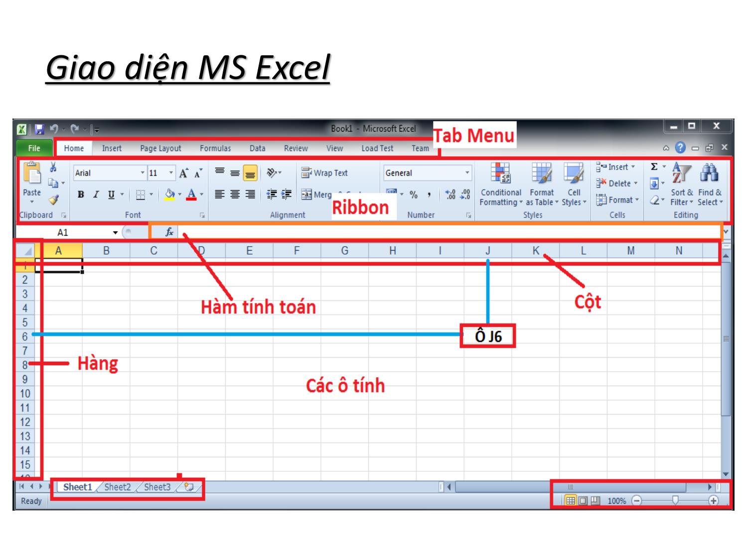The height and width of the screenshot is (560, 747).
Task: Open the Orientation text rotation tool
Action: tap(273, 172)
